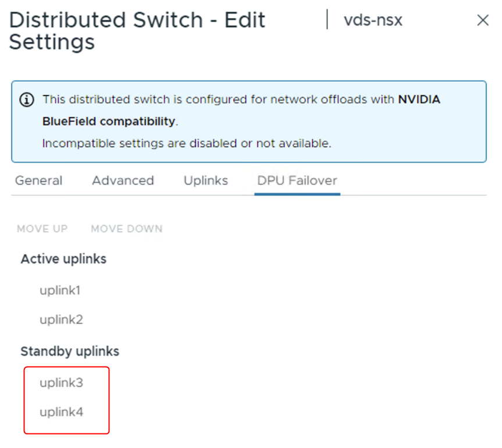Click the Incompatible settings notice line
The image size is (502, 448).
[186, 143]
